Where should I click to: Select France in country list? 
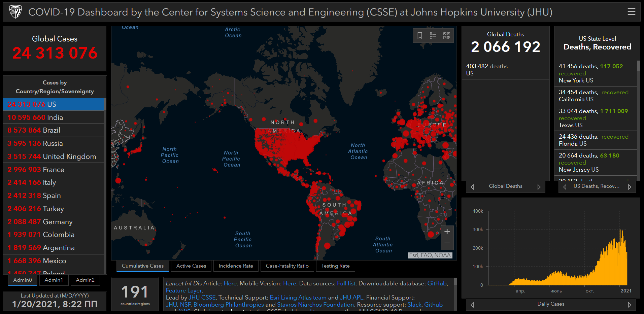[54, 170]
